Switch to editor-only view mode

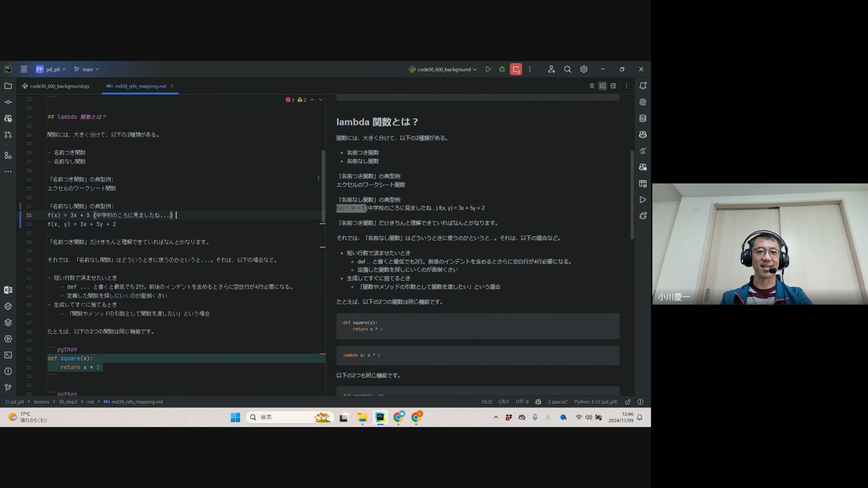pos(592,86)
